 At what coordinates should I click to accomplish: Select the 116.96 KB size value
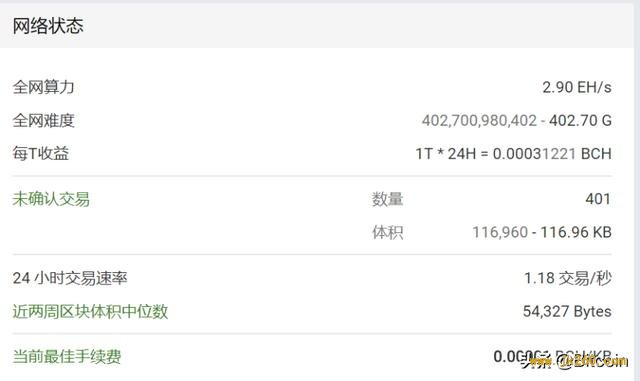coord(576,232)
